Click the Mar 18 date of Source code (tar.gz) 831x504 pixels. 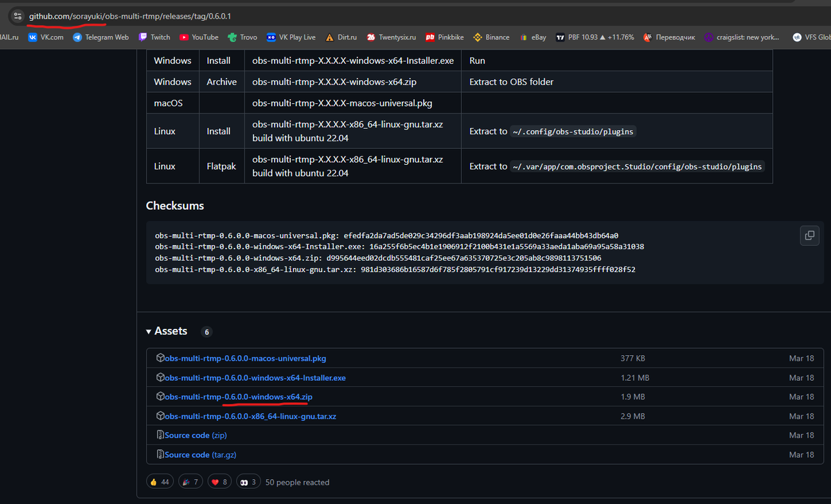(801, 455)
